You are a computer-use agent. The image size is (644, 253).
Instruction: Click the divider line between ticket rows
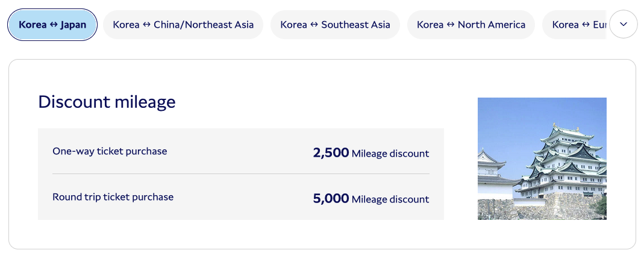click(241, 174)
